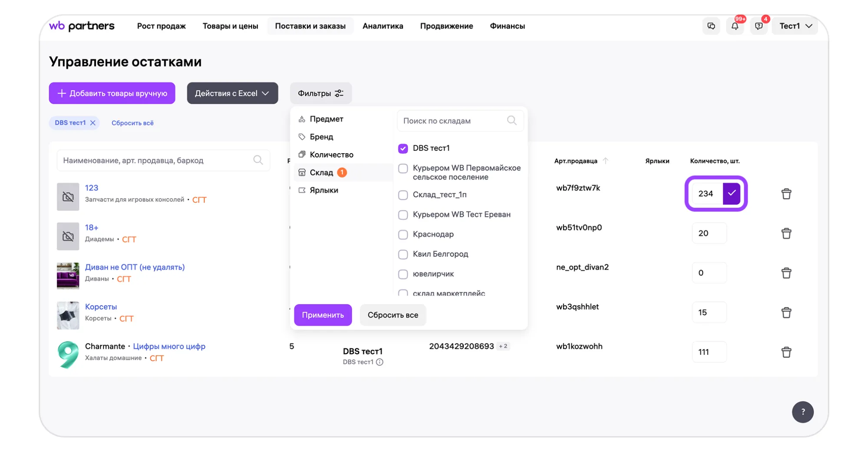868x452 pixels.
Task: Check the Краснодар warehouse checkbox
Action: pos(403,235)
